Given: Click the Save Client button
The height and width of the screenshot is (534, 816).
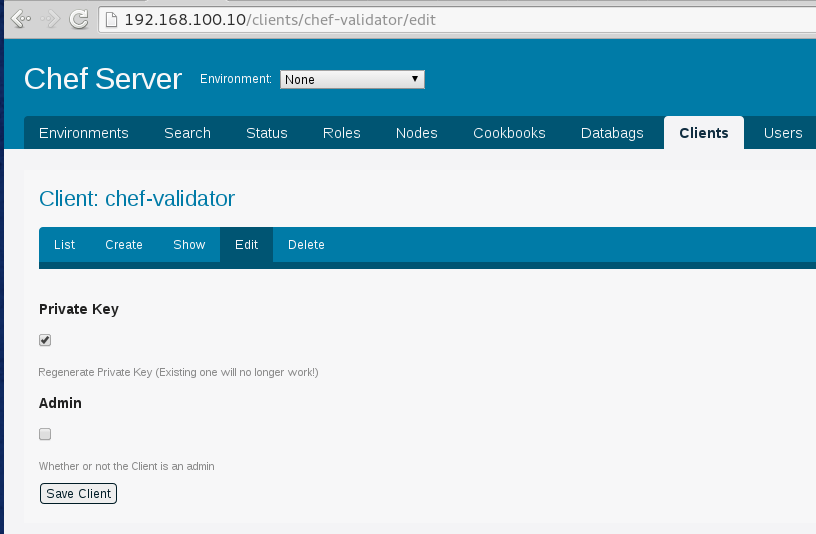Looking at the screenshot, I should pyautogui.click(x=79, y=493).
